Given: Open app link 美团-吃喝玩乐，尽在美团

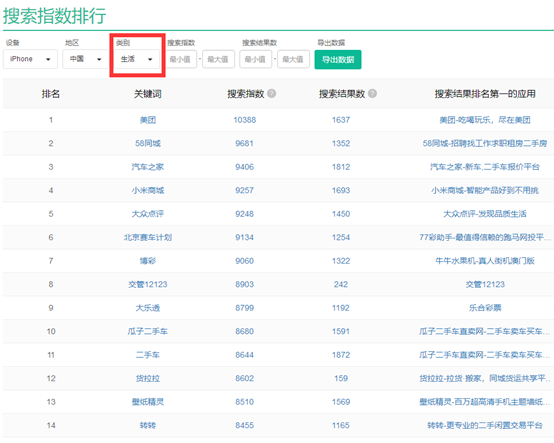Looking at the screenshot, I should click(x=485, y=120).
